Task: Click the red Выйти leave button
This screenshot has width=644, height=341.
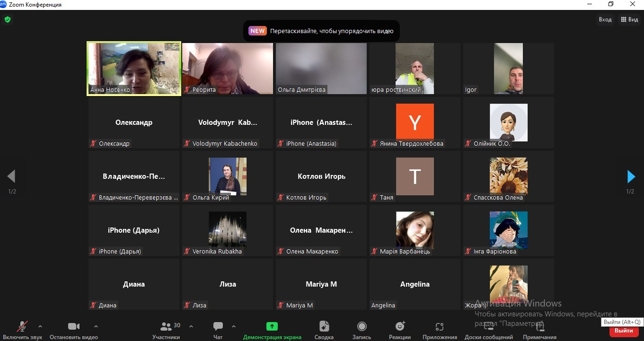Action: pyautogui.click(x=624, y=331)
